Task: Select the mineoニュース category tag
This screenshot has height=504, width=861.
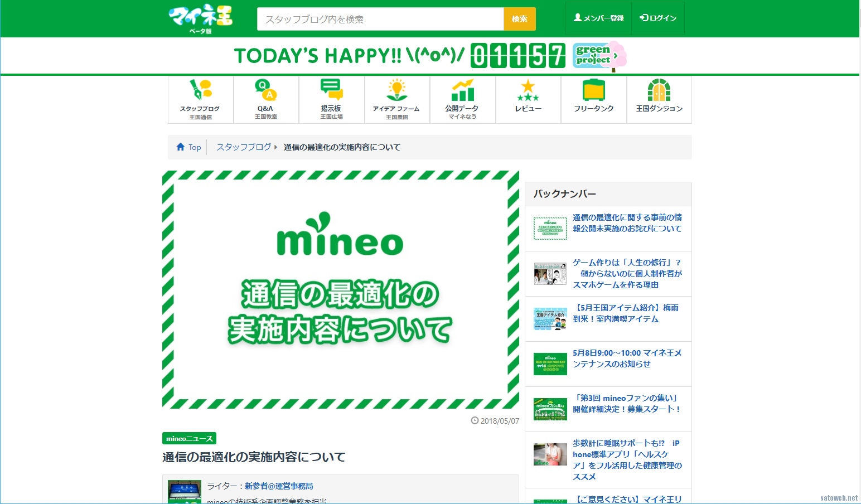Action: point(189,439)
